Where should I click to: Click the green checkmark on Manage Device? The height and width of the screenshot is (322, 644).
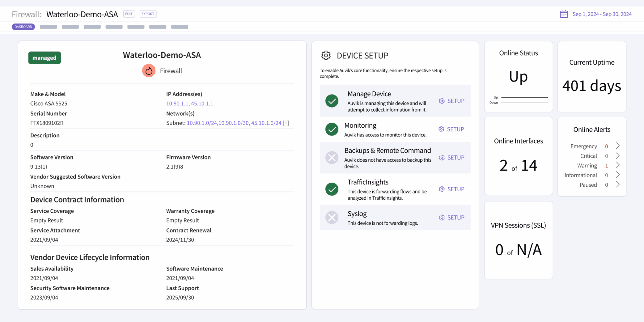331,101
